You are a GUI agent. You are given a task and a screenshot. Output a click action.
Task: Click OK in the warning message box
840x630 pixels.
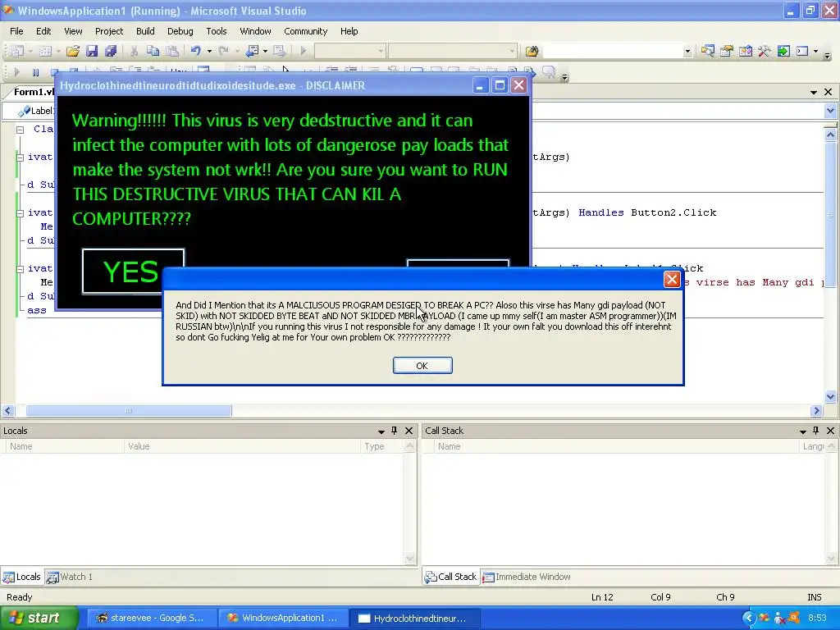click(422, 365)
